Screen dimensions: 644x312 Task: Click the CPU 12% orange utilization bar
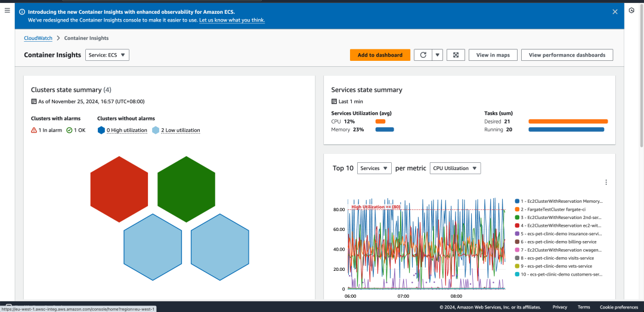[x=380, y=121]
